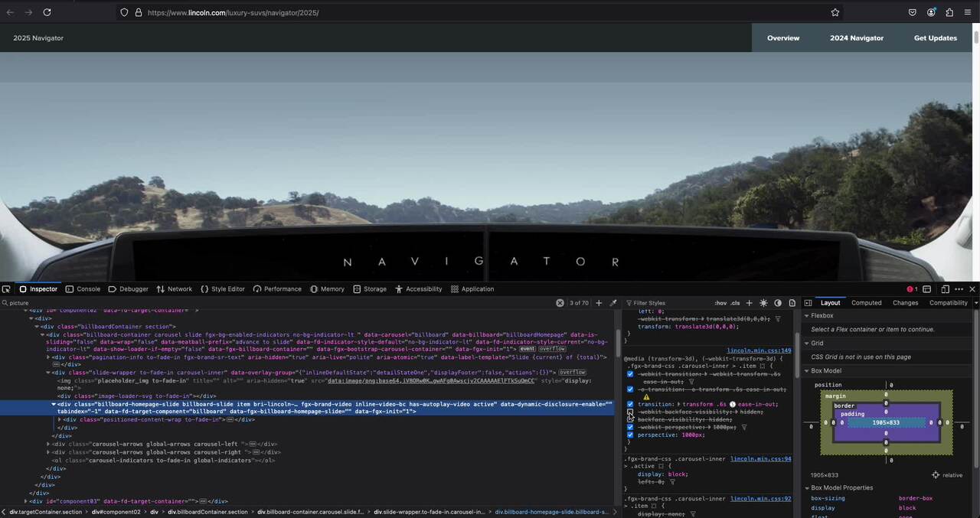Toggle print media simulation icon
The image size is (980, 518).
click(792, 303)
